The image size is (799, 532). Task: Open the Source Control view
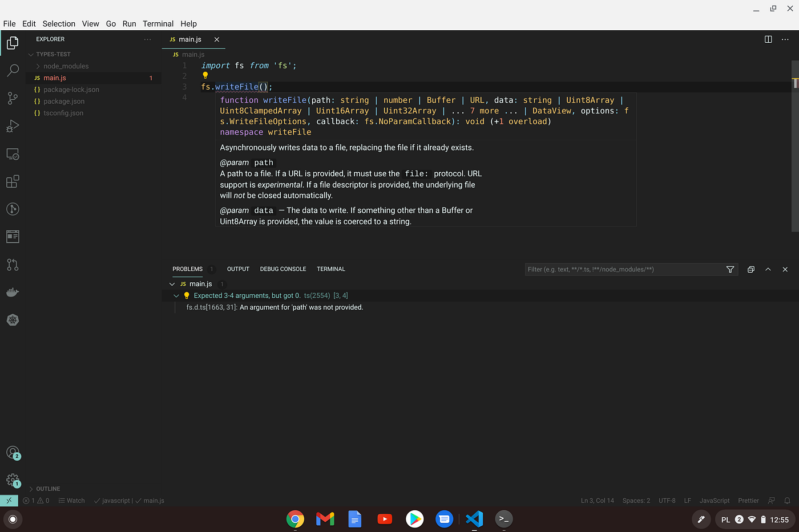point(13,98)
